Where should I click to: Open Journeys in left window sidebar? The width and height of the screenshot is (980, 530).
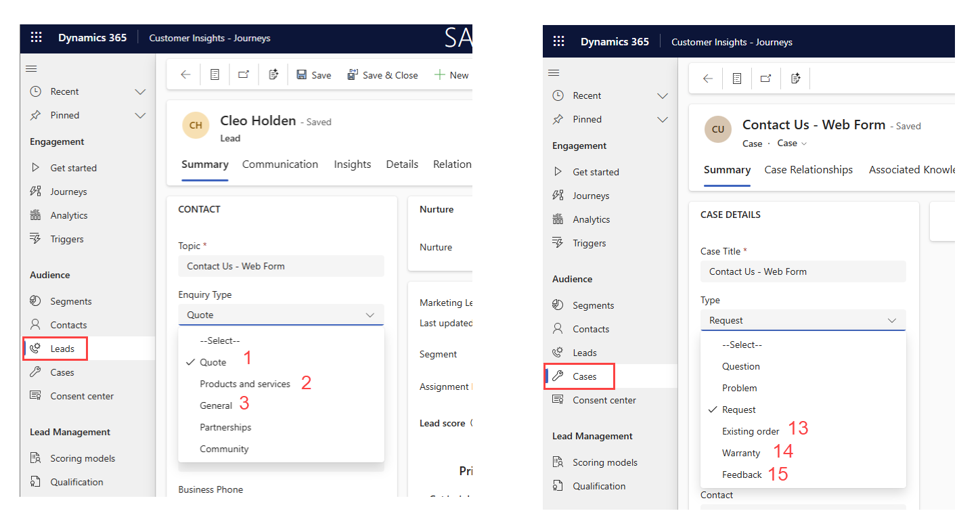pyautogui.click(x=68, y=192)
